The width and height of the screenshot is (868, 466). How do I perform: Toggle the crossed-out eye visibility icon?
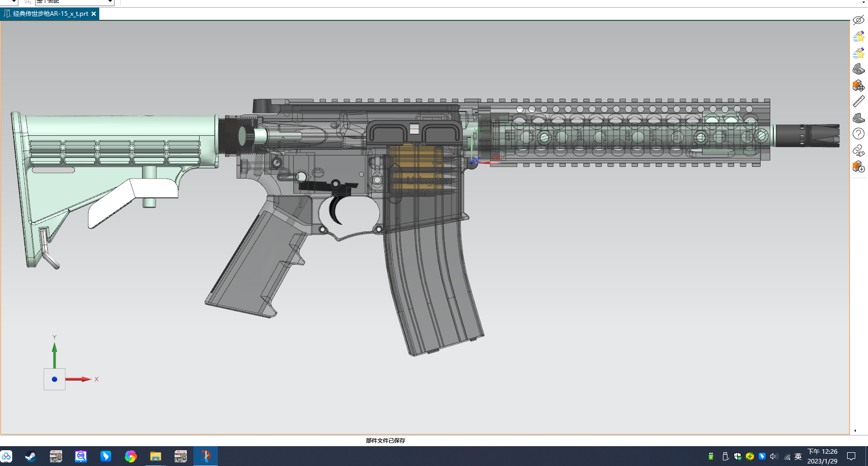858,20
